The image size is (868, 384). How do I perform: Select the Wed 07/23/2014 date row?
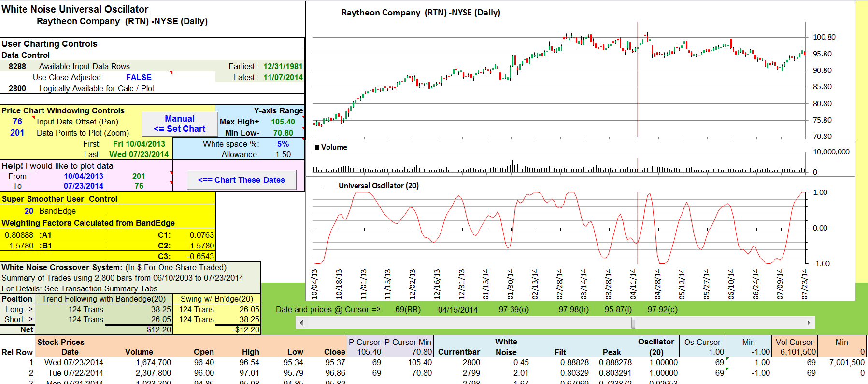pyautogui.click(x=73, y=362)
